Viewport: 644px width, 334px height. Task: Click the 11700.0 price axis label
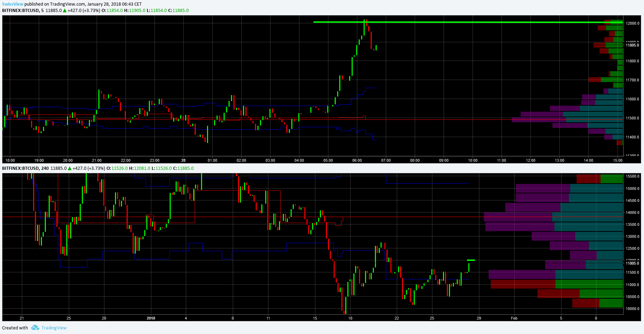(632, 80)
